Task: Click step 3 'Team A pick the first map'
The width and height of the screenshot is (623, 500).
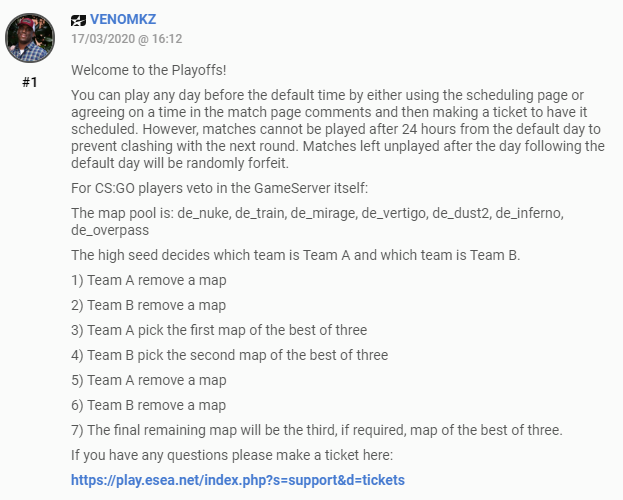Action: [219, 330]
